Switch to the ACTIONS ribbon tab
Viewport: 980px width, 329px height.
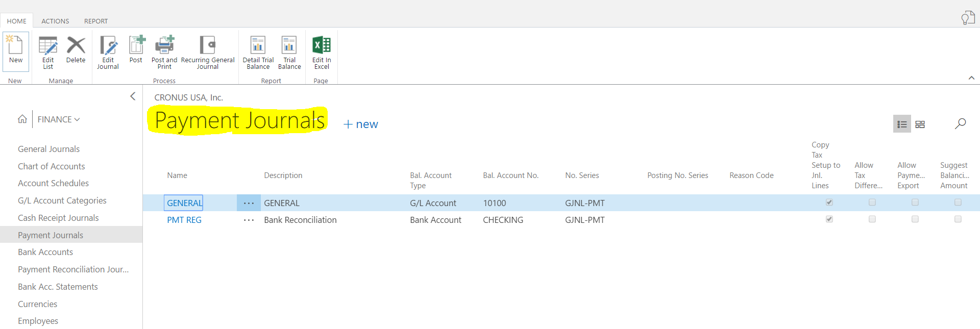pos(55,21)
